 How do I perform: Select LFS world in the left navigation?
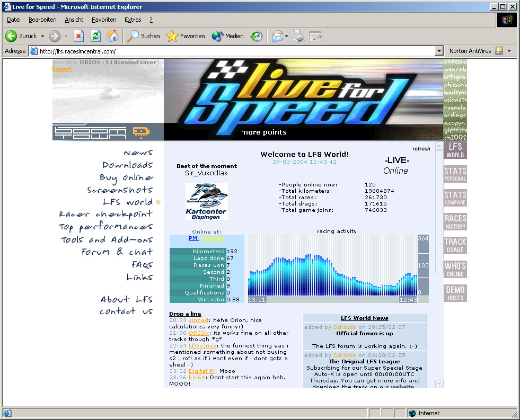pyautogui.click(x=128, y=202)
